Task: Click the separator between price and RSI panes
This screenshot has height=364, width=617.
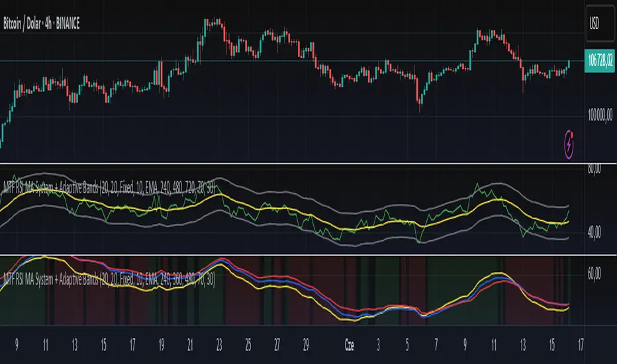Action: (291, 163)
